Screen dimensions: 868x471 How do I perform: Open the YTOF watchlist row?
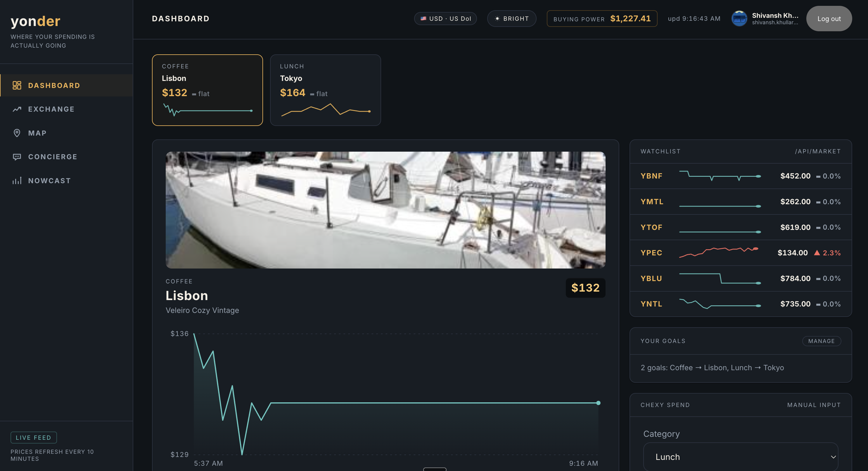point(740,227)
